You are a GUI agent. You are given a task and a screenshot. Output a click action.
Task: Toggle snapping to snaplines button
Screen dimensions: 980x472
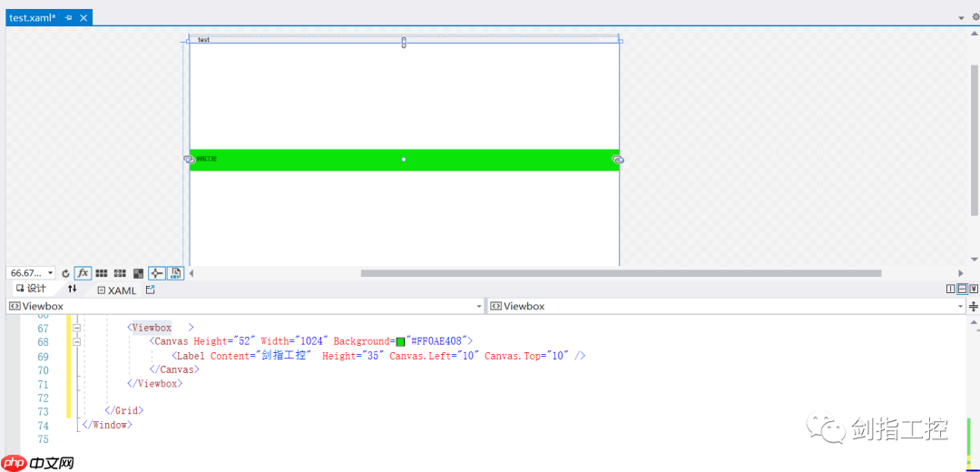pos(156,273)
